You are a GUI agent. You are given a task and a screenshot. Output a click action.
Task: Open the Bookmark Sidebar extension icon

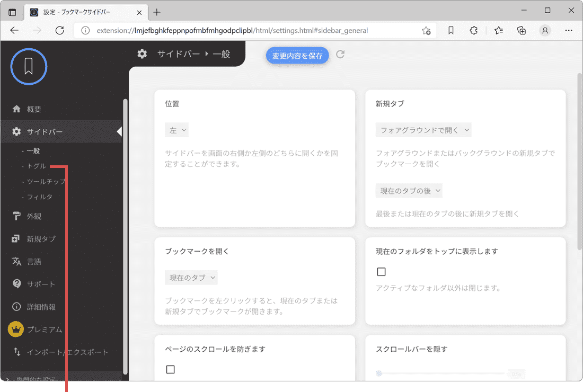(x=451, y=31)
